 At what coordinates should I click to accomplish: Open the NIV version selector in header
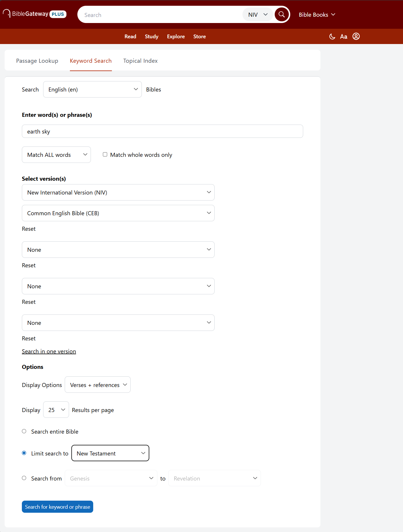258,15
